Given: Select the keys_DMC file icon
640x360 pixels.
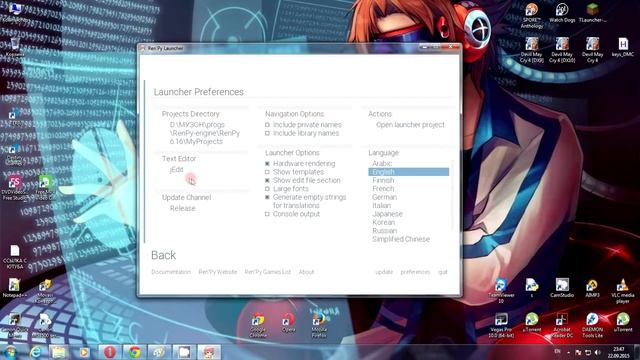Looking at the screenshot, I should 622,47.
